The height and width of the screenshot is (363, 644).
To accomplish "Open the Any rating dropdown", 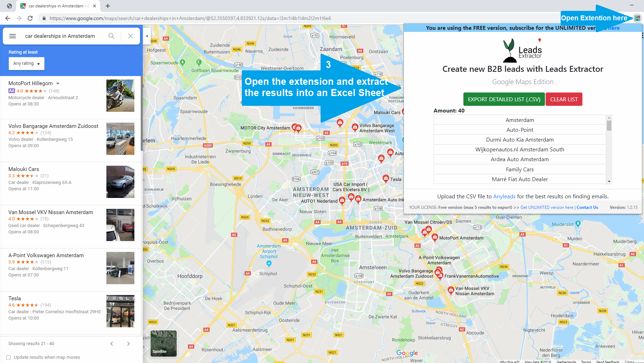I will 27,63.
